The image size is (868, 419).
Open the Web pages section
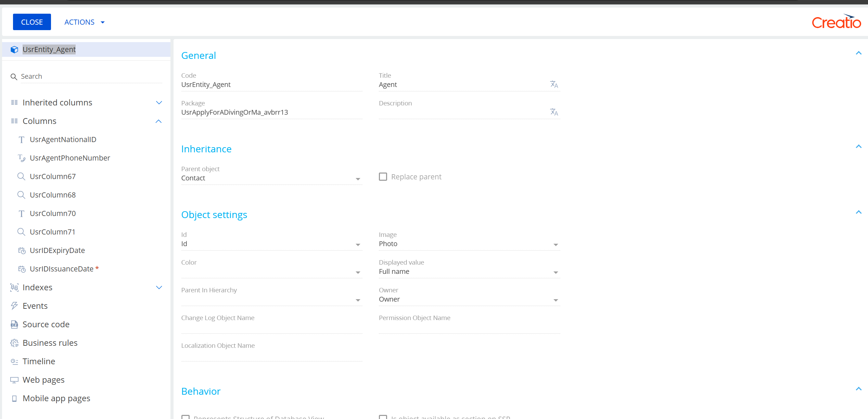43,380
